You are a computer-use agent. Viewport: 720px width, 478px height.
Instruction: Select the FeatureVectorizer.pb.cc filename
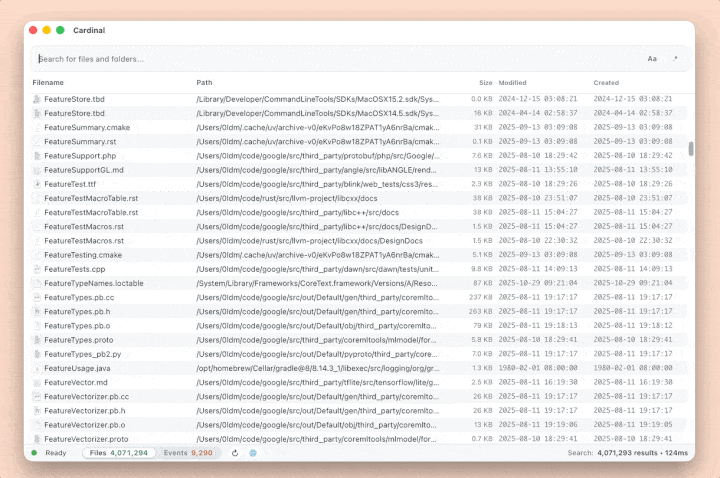tap(86, 396)
